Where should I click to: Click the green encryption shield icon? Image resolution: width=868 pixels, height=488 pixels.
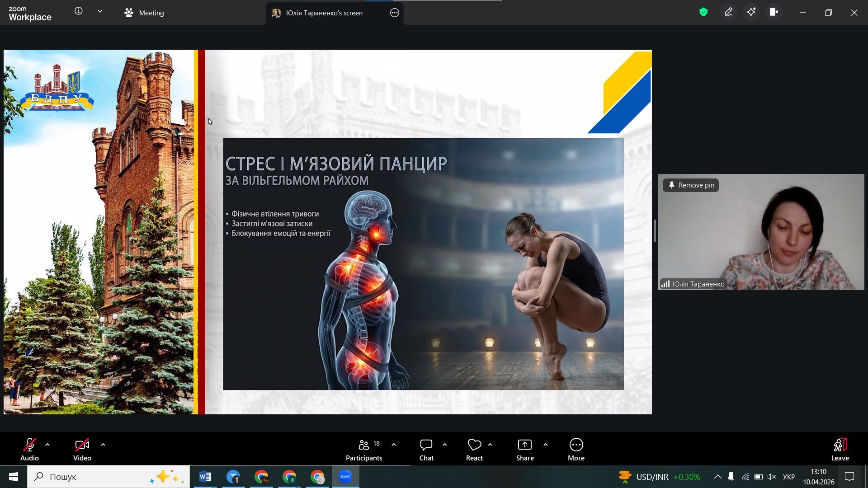click(x=703, y=13)
